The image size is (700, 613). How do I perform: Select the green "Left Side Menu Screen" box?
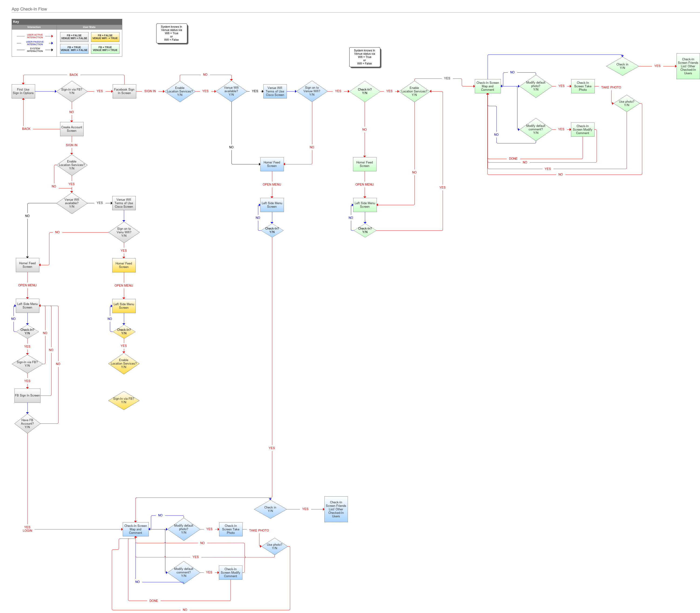pyautogui.click(x=365, y=205)
